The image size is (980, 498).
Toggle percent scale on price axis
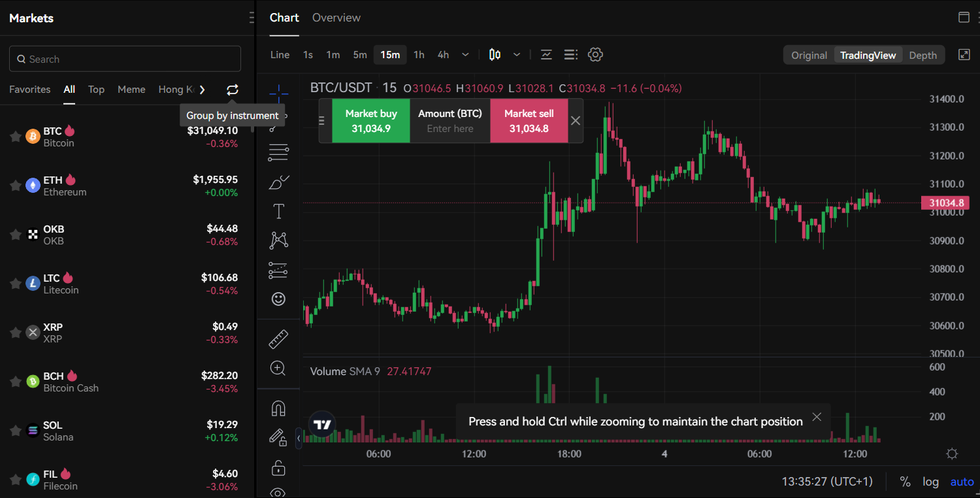coord(905,482)
